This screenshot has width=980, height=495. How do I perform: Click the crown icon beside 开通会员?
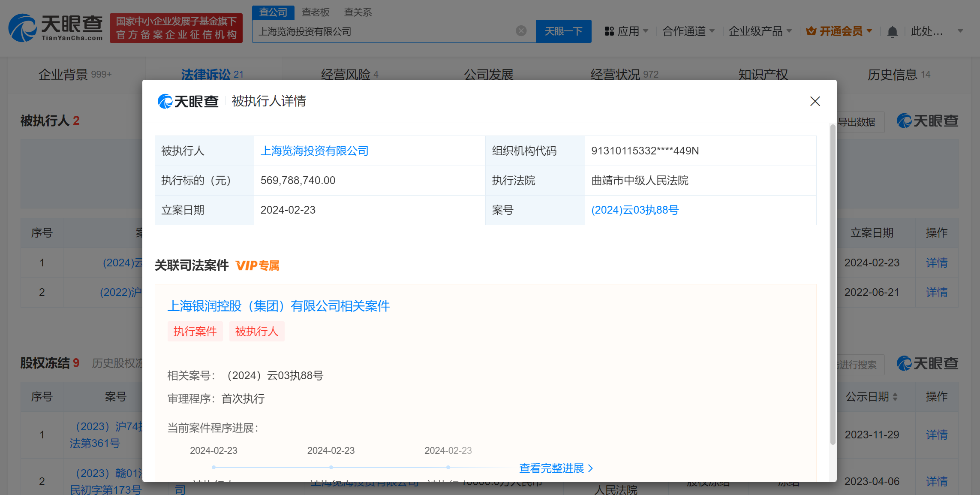(811, 30)
